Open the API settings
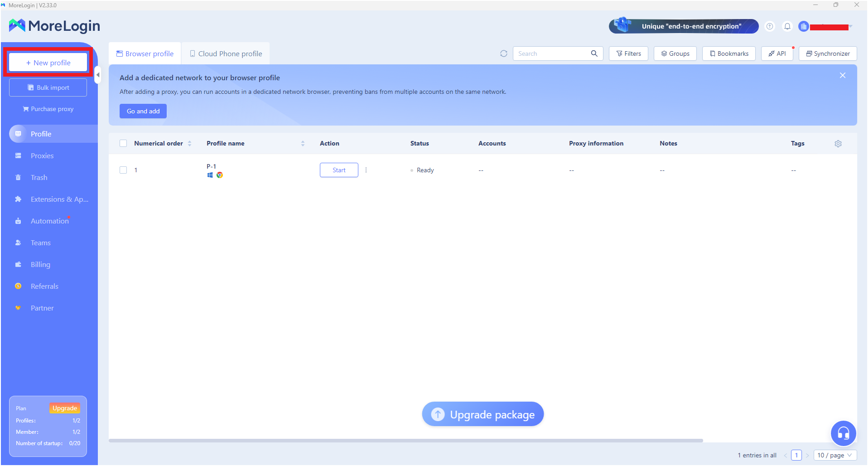Screen dimensions: 868x466 [777, 53]
